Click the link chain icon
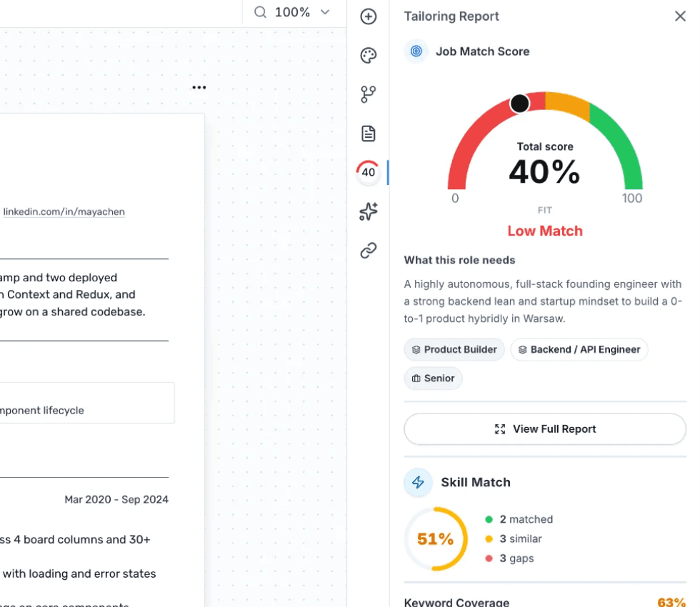This screenshot has width=700, height=607. pyautogui.click(x=369, y=251)
